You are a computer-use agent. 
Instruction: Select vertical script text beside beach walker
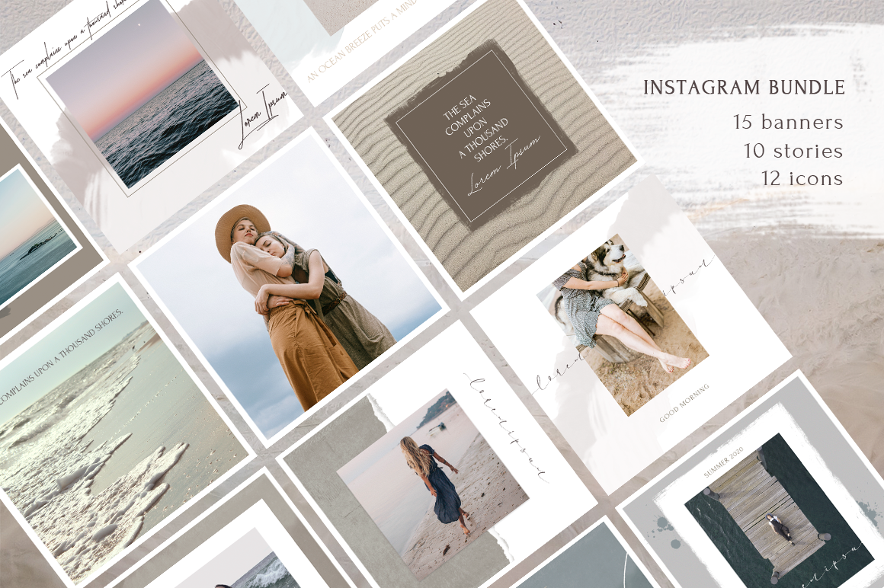pos(507,427)
